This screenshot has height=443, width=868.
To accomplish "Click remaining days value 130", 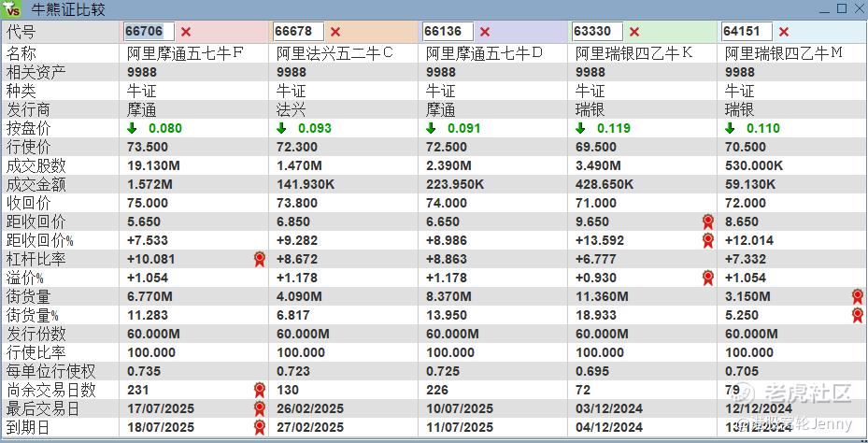I will click(x=288, y=391).
